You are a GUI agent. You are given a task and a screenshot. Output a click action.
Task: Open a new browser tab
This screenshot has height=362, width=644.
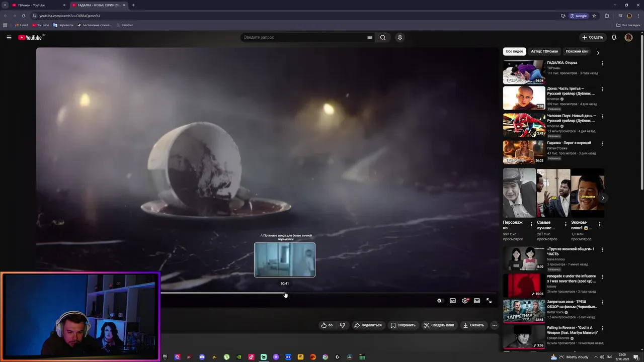tap(133, 5)
